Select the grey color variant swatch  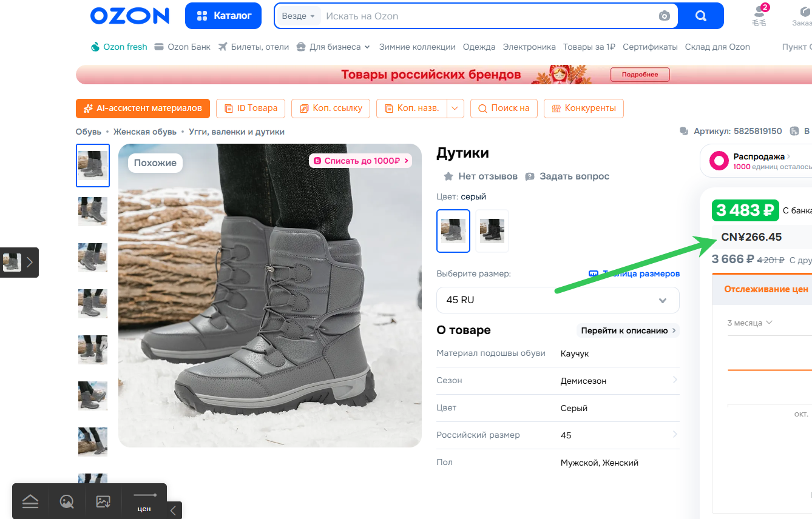tap(453, 231)
